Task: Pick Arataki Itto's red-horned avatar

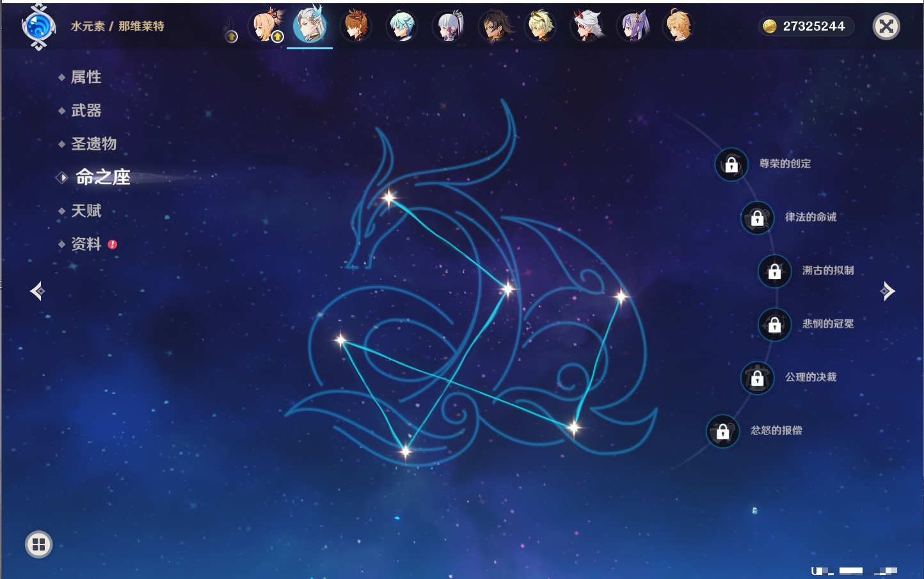Action: coord(587,26)
